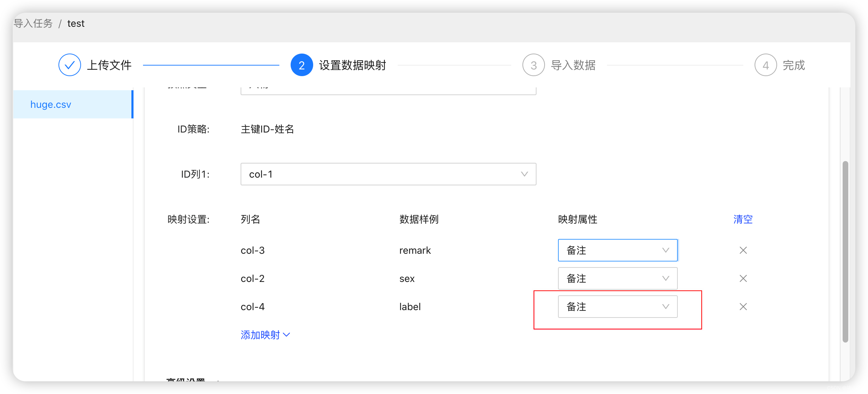Open the col-3 mapping property dropdown
868x394 pixels.
(x=617, y=250)
